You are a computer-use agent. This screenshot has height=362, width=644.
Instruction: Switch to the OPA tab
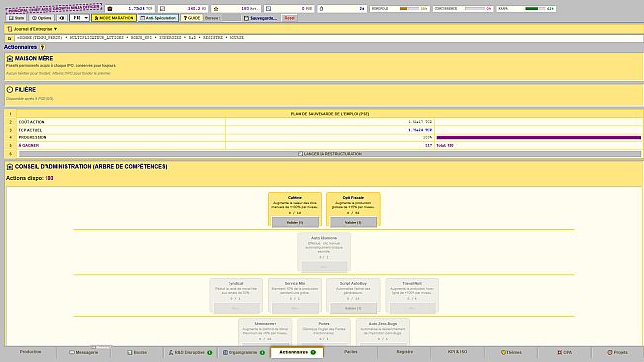pos(564,352)
